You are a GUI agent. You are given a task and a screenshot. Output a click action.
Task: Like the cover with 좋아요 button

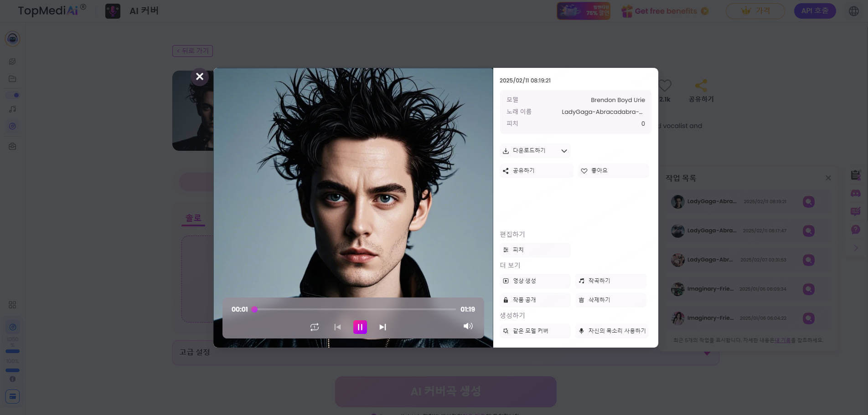coord(613,171)
